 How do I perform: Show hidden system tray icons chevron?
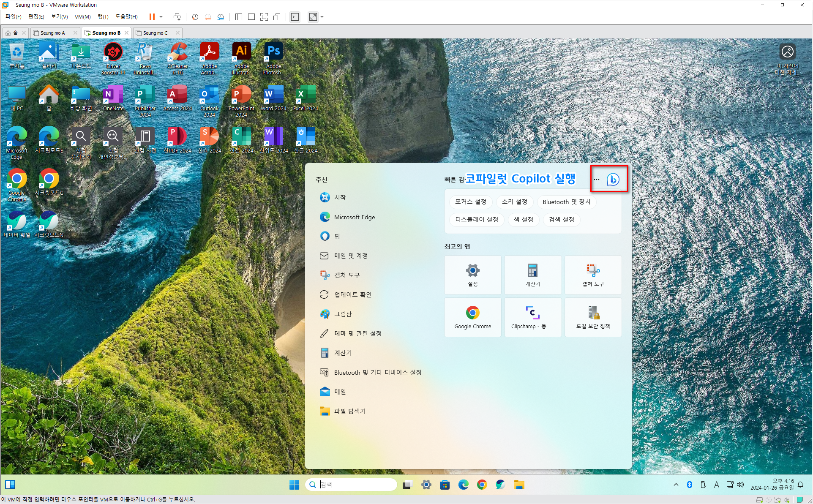point(676,485)
